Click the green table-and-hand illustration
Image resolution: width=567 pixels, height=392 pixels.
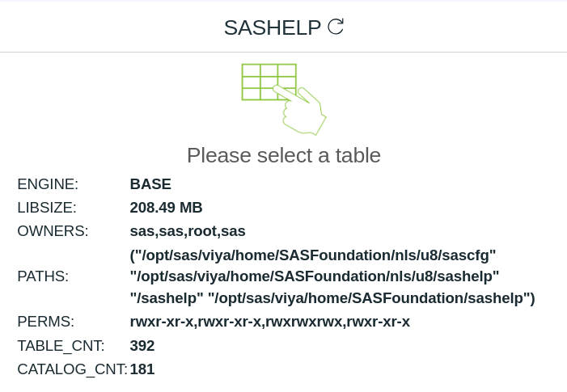pos(283,99)
